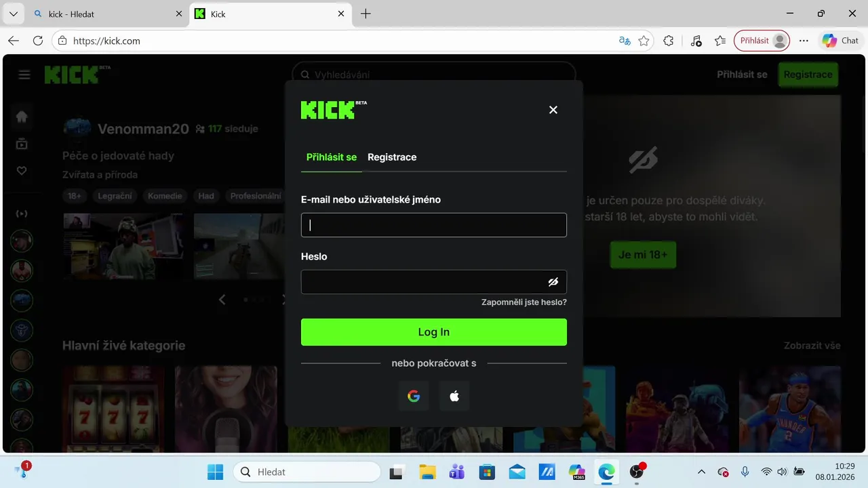
Task: Focus the e-mail or username field
Action: 434,225
